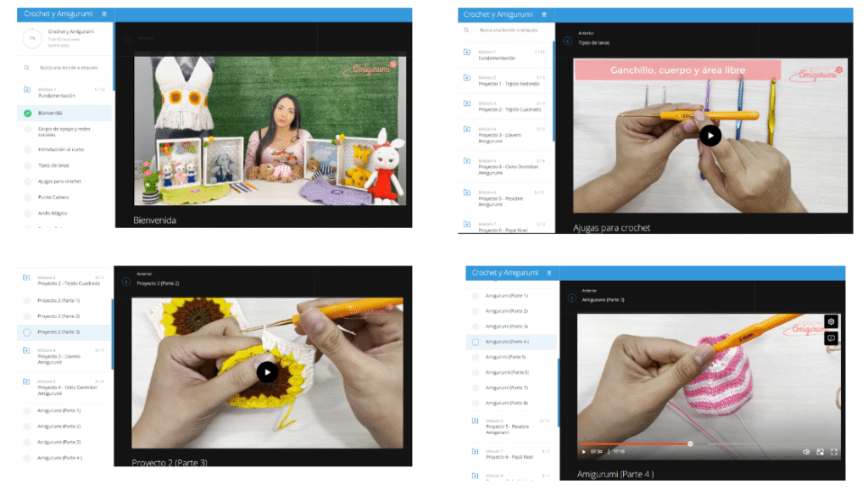Enable picture-in-picture on Amigurumi Parte 4 video
Image resolution: width=868 pixels, height=496 pixels.
(x=820, y=452)
